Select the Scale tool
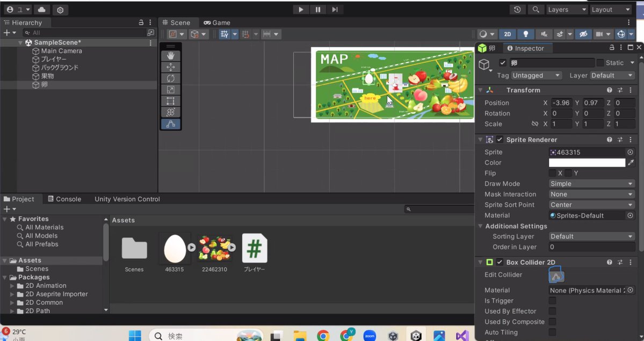644x341 pixels. (x=170, y=90)
